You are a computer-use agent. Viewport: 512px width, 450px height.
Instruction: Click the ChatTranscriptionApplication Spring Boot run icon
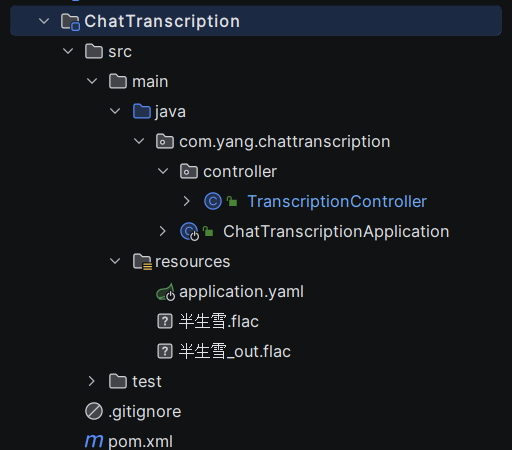click(x=190, y=231)
